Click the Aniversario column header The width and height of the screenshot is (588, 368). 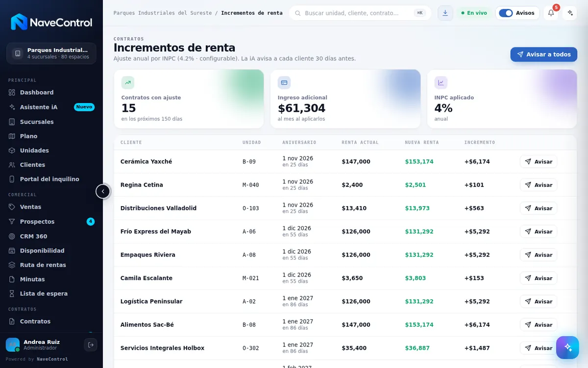(x=299, y=142)
